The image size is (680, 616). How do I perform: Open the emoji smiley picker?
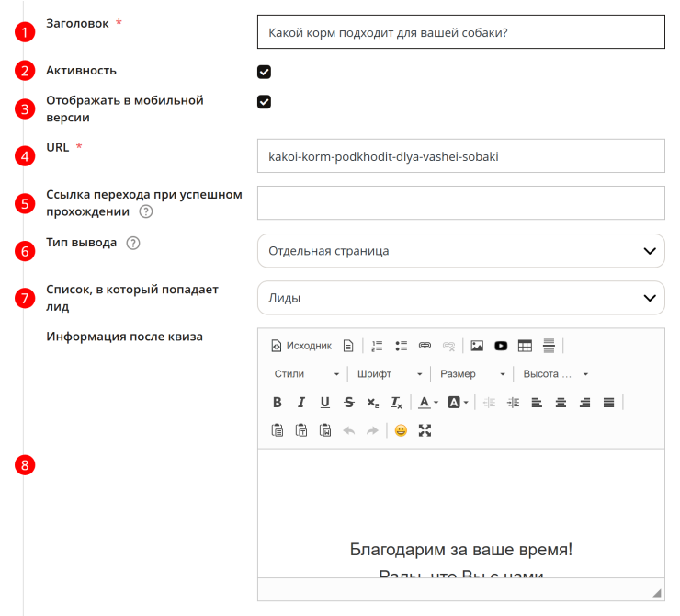(401, 430)
